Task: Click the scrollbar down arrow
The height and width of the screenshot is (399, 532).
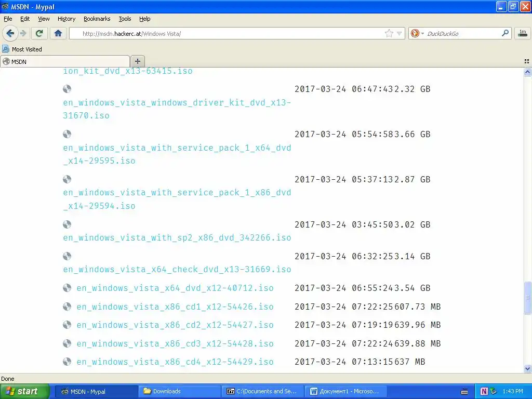Action: [x=527, y=368]
